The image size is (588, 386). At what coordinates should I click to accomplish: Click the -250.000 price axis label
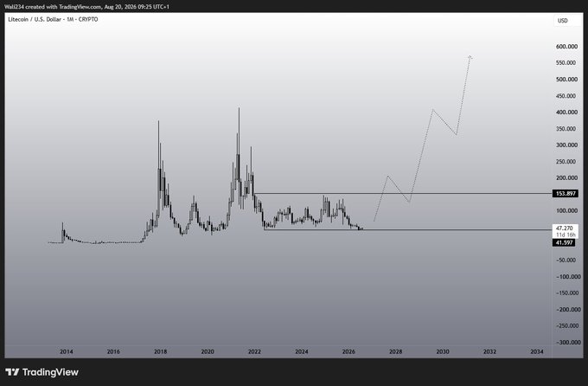566,325
